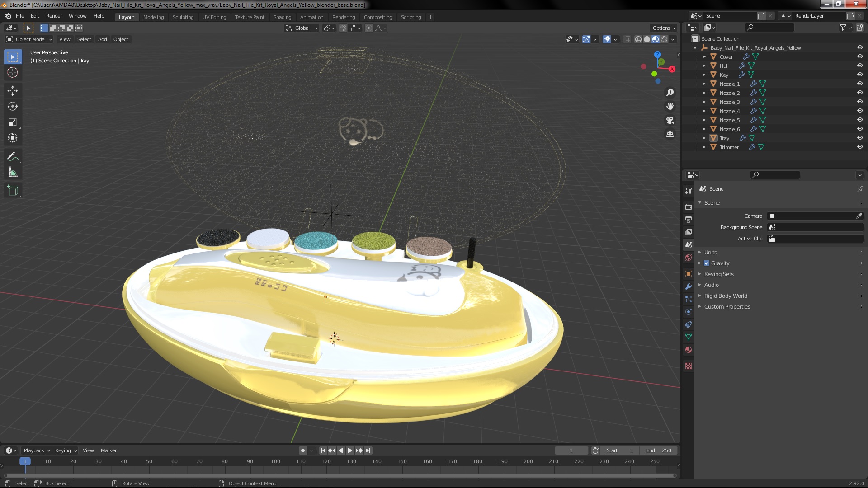868x488 pixels.
Task: Select the Measure tool
Action: pyautogui.click(x=13, y=173)
